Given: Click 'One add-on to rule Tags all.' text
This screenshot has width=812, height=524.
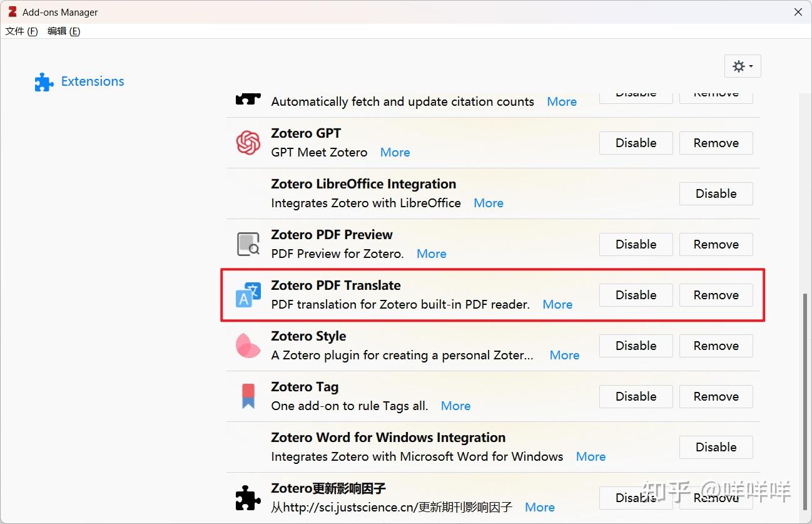Looking at the screenshot, I should coord(350,406).
